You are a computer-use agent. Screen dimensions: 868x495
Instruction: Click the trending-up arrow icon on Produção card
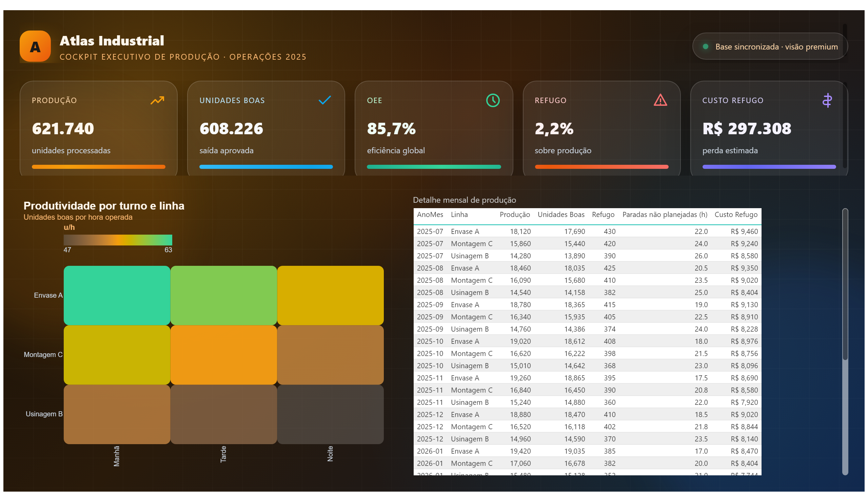point(157,100)
